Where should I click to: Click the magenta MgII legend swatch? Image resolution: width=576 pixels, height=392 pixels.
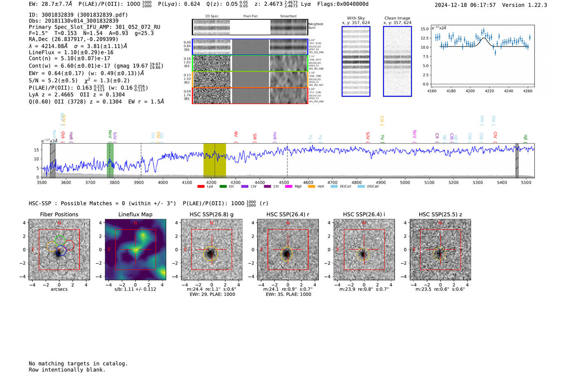point(289,186)
